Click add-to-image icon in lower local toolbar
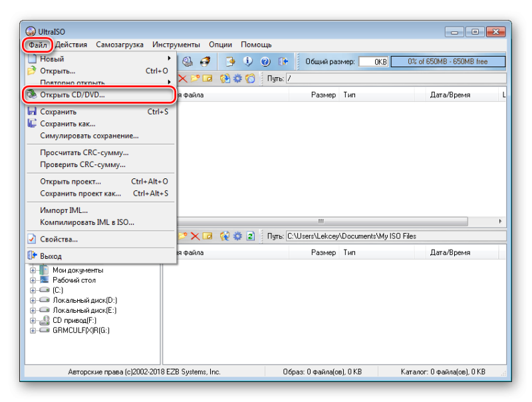532x402 pixels. (x=225, y=236)
